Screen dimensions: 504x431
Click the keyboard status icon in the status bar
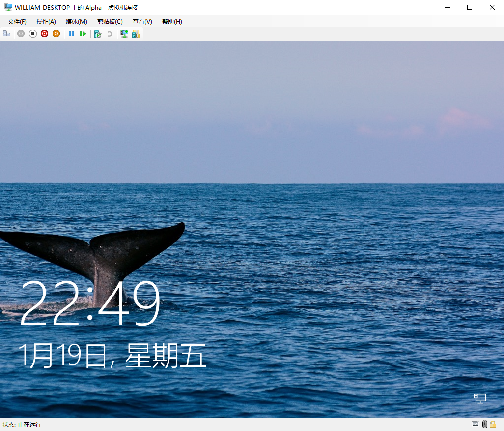coord(476,424)
